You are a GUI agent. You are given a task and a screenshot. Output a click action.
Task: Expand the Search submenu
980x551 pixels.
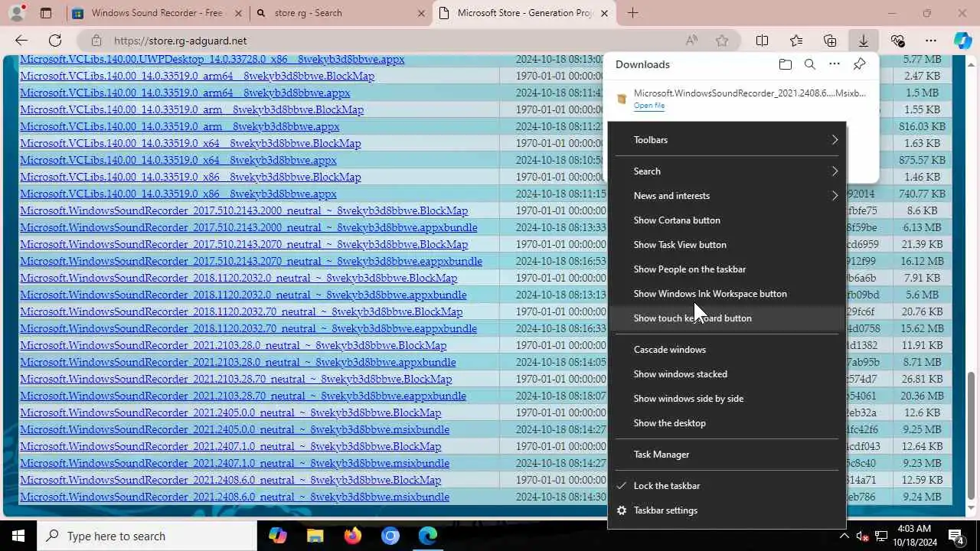pos(727,171)
